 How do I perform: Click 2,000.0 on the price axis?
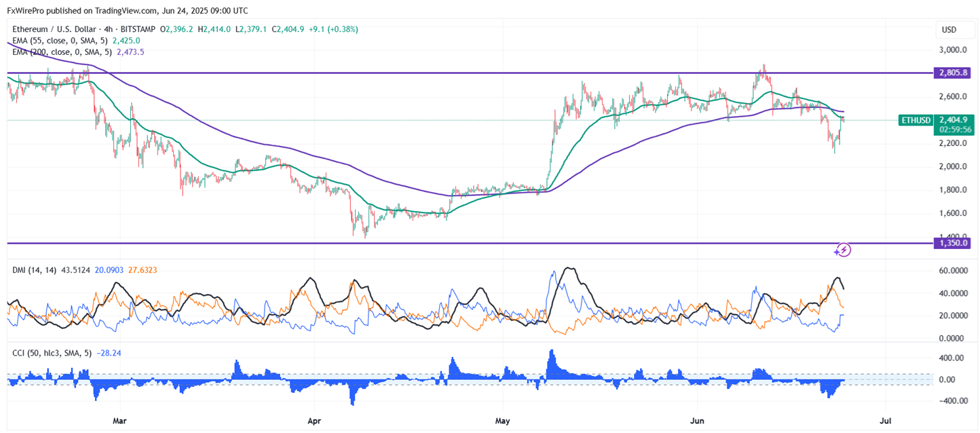(952, 166)
